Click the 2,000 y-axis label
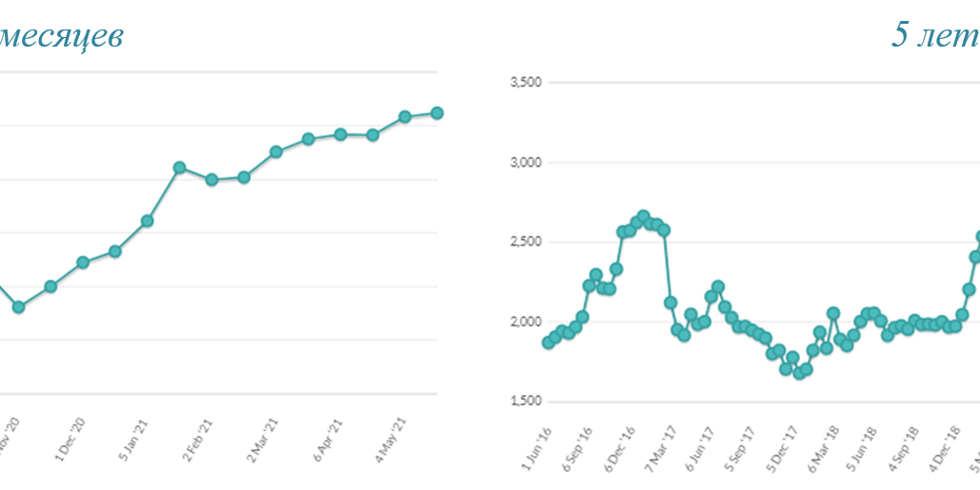The image size is (980, 490). (x=526, y=322)
